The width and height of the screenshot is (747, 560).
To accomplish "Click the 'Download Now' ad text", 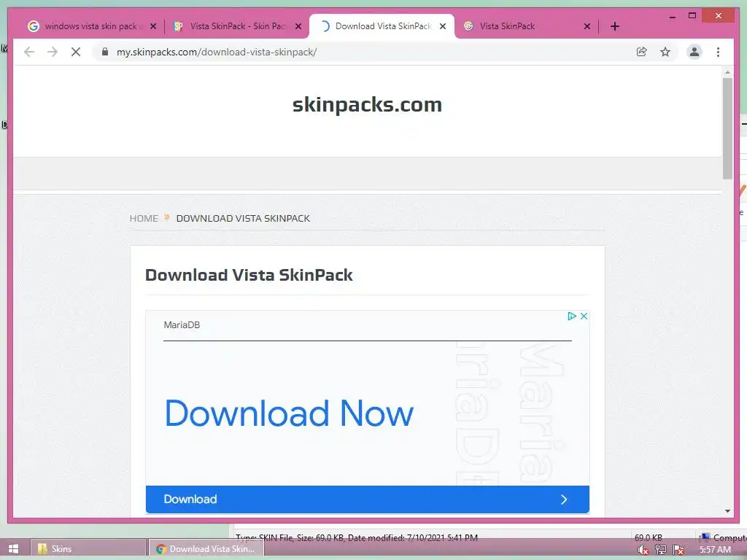I will (289, 413).
